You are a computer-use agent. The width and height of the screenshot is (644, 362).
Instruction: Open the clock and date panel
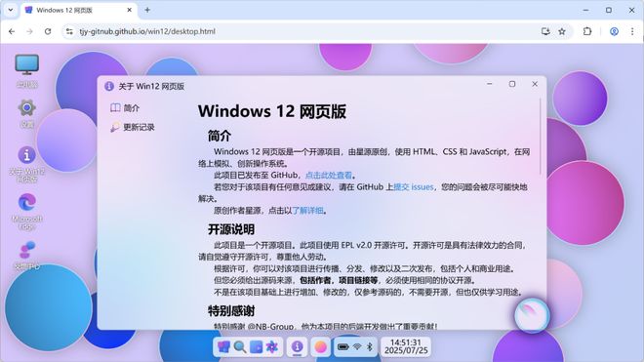tap(406, 346)
